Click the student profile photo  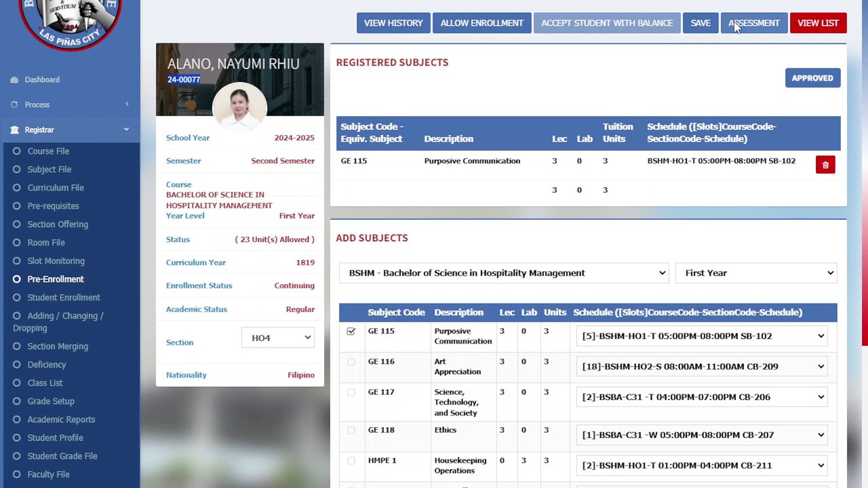tap(239, 107)
